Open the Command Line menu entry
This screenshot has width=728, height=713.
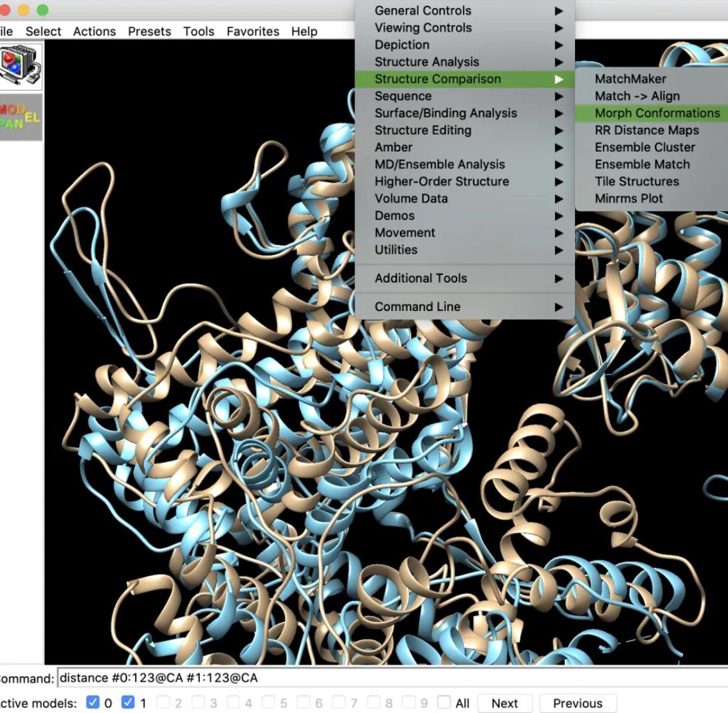coord(417,307)
